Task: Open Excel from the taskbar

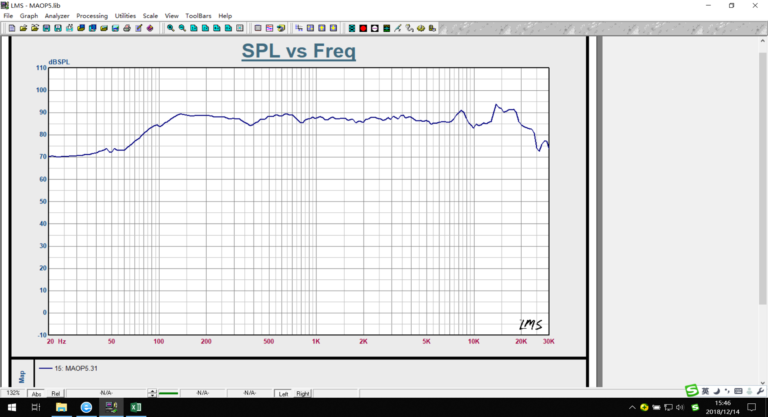Action: pos(137,408)
